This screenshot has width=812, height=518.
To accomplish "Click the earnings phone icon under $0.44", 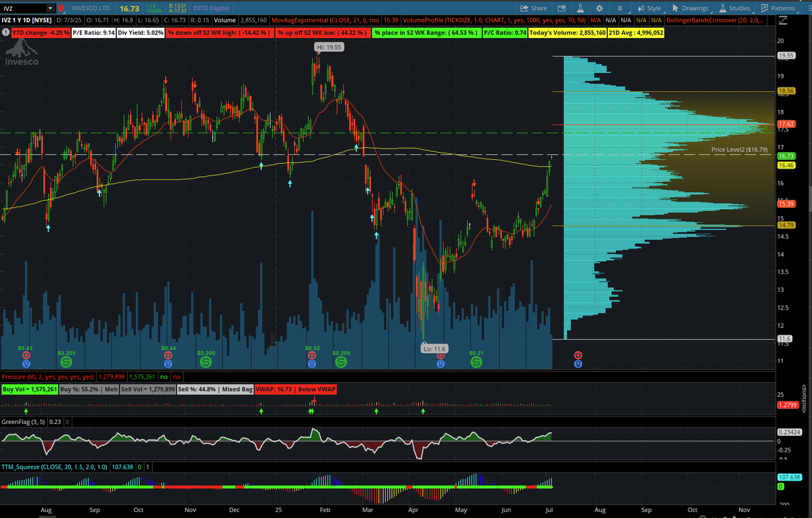I will coord(168,355).
